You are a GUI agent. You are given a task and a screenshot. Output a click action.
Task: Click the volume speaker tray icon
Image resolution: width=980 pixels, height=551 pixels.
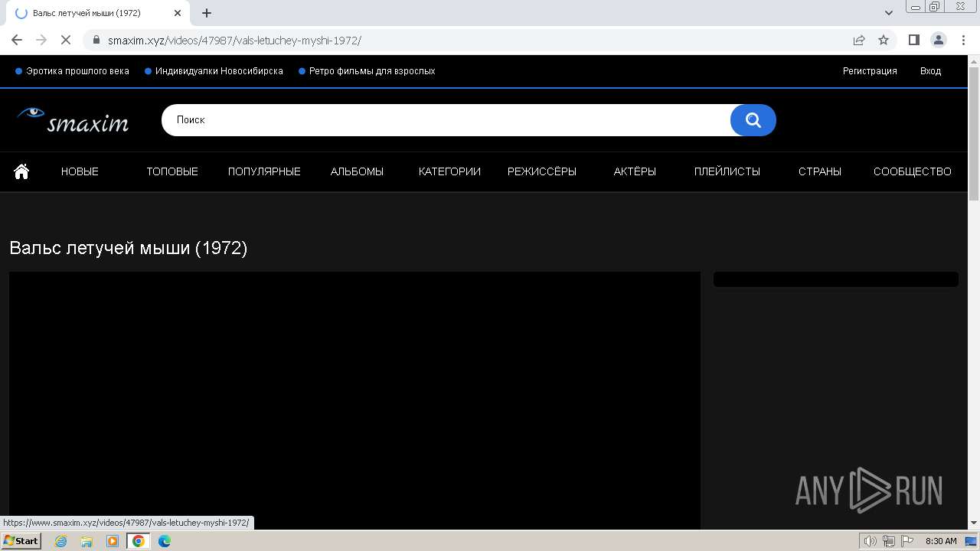coord(871,541)
